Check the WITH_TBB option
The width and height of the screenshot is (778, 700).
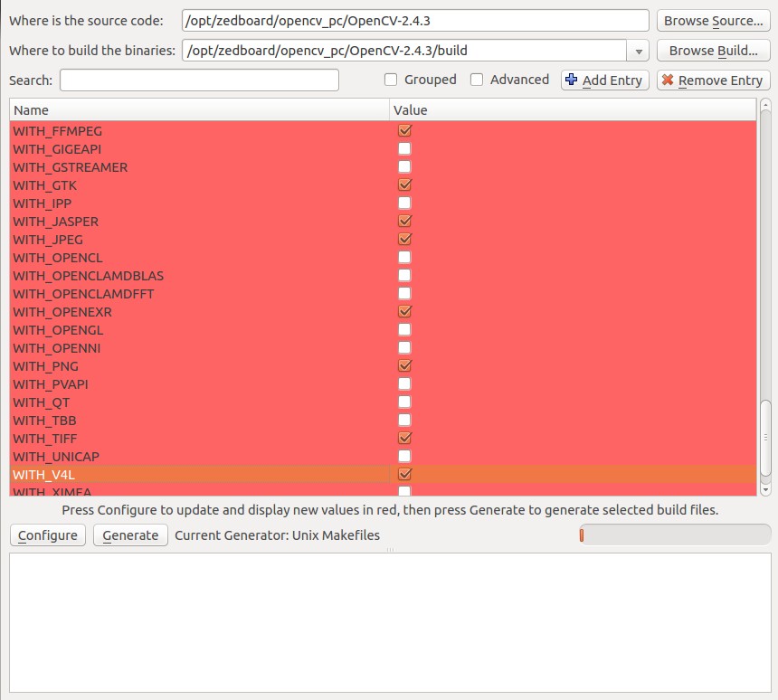pyautogui.click(x=405, y=421)
